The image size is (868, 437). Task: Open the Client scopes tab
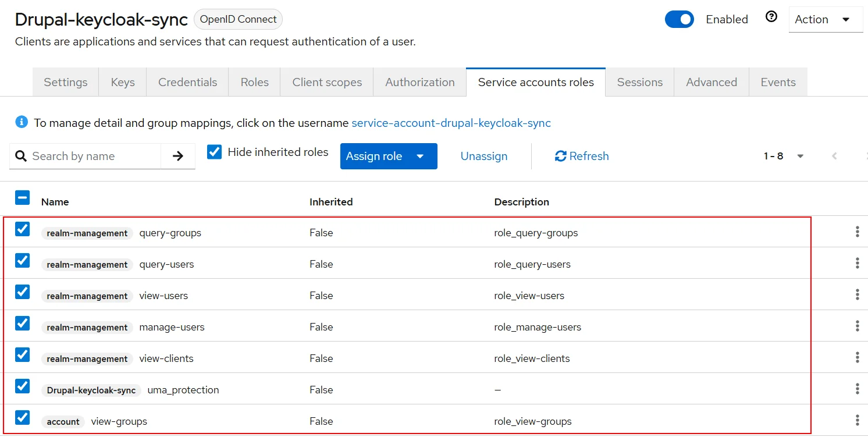(x=327, y=82)
